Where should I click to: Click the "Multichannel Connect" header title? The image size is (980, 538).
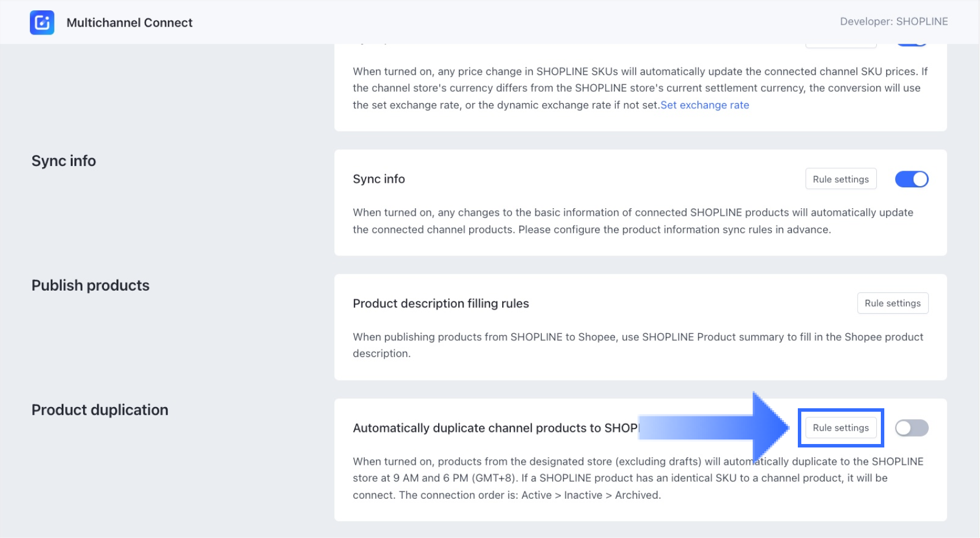point(130,22)
